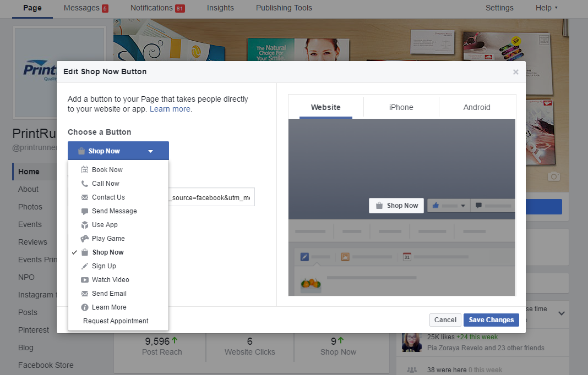Screen dimensions: 588x375
Task: Open Facebook Store in the left sidebar
Action: click(46, 365)
